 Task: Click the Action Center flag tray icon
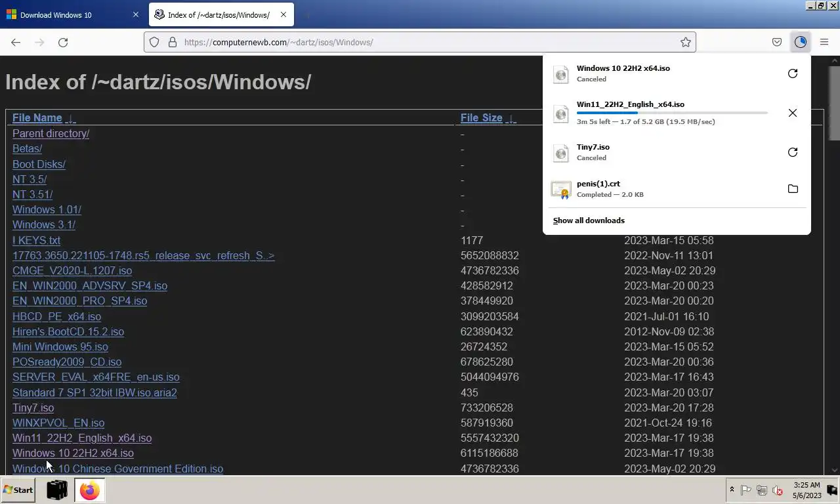(745, 490)
